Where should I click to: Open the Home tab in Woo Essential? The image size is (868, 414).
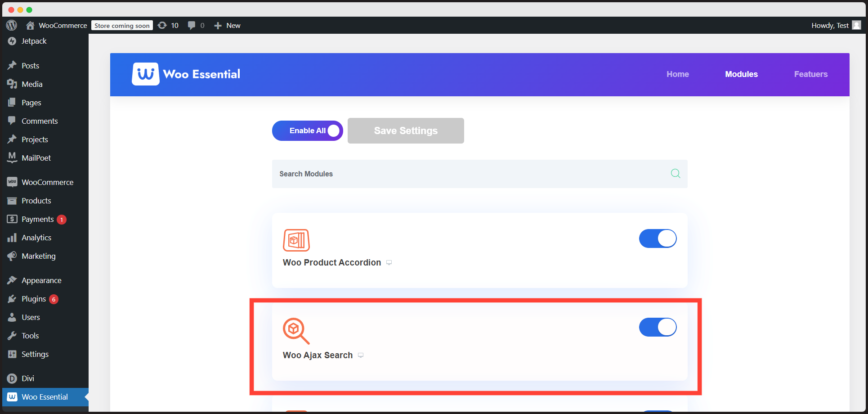tap(678, 74)
